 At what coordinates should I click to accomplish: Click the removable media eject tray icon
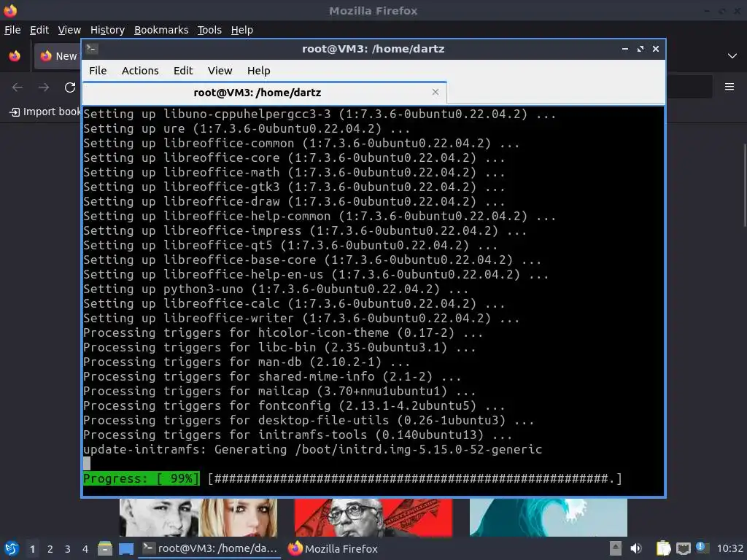click(x=616, y=548)
